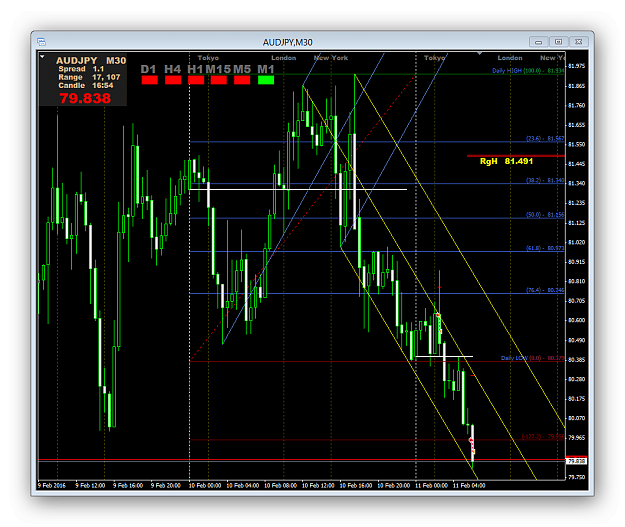The width and height of the screenshot is (625, 527).
Task: Click the second Tokyo session label
Action: (x=434, y=58)
